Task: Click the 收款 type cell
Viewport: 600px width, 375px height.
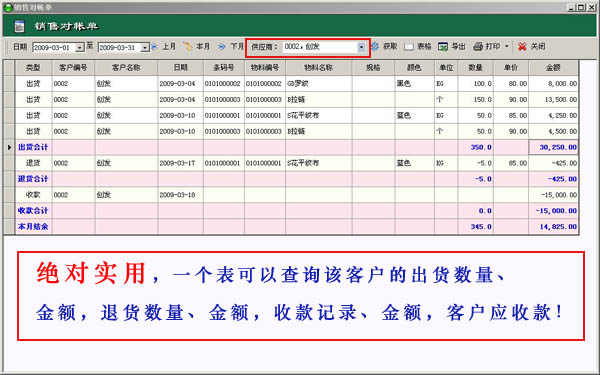Action: tap(33, 195)
